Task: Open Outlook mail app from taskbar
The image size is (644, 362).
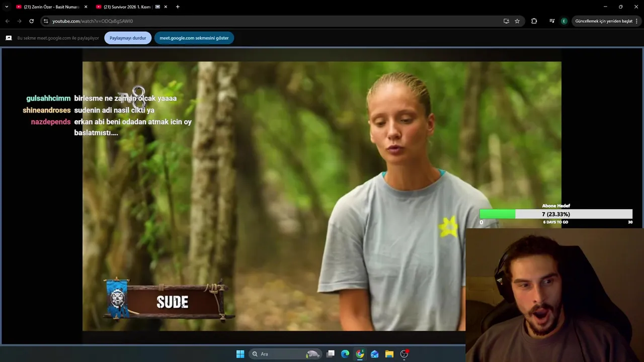Action: [374, 354]
